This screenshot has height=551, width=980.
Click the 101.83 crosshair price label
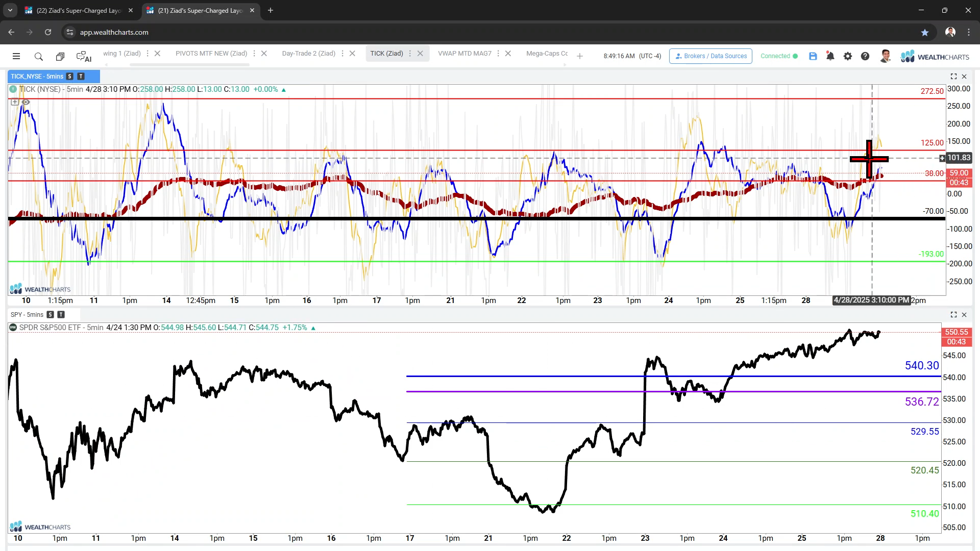(x=959, y=158)
